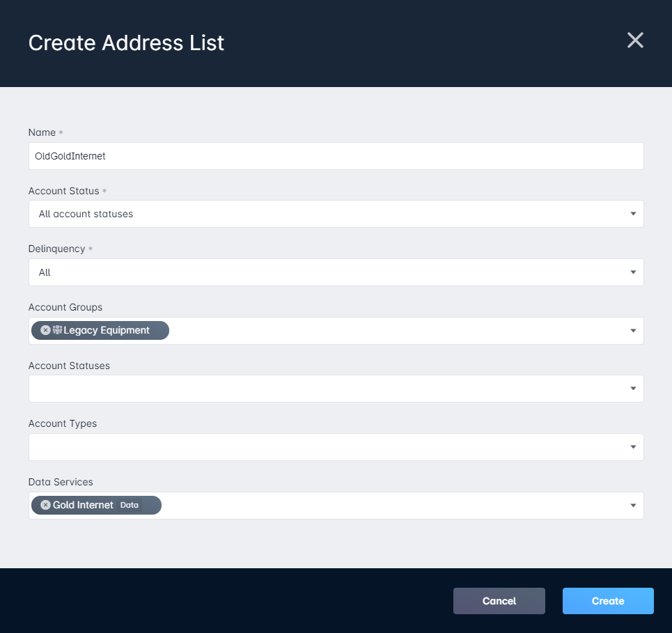672x633 pixels.
Task: Click the Data Services field label
Action: click(61, 482)
